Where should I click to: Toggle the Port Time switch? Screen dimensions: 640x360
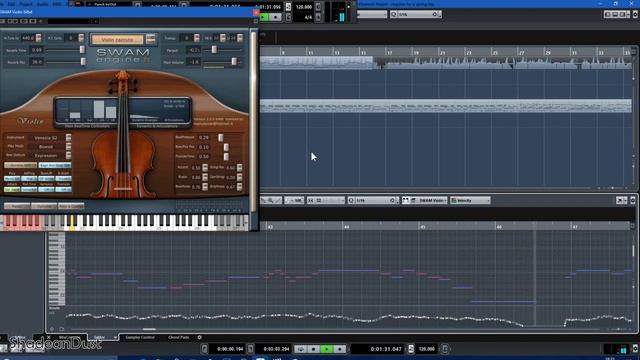coord(29,190)
